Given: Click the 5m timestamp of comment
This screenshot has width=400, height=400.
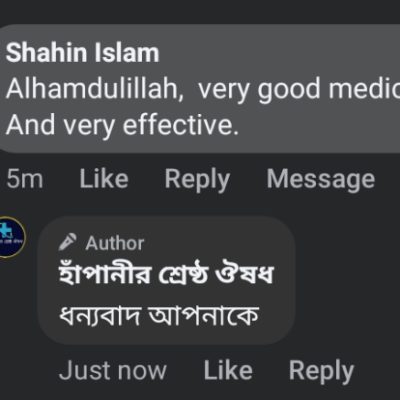Looking at the screenshot, I should point(25,179).
